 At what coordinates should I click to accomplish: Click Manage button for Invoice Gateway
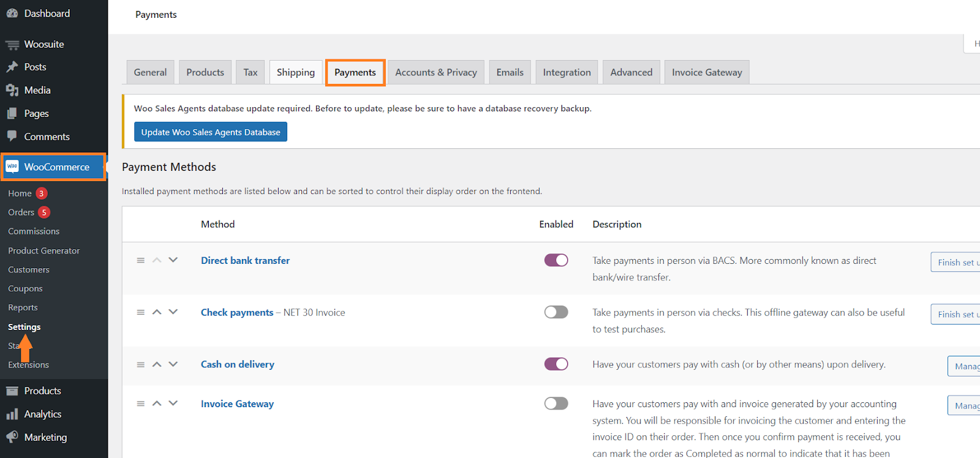(964, 405)
